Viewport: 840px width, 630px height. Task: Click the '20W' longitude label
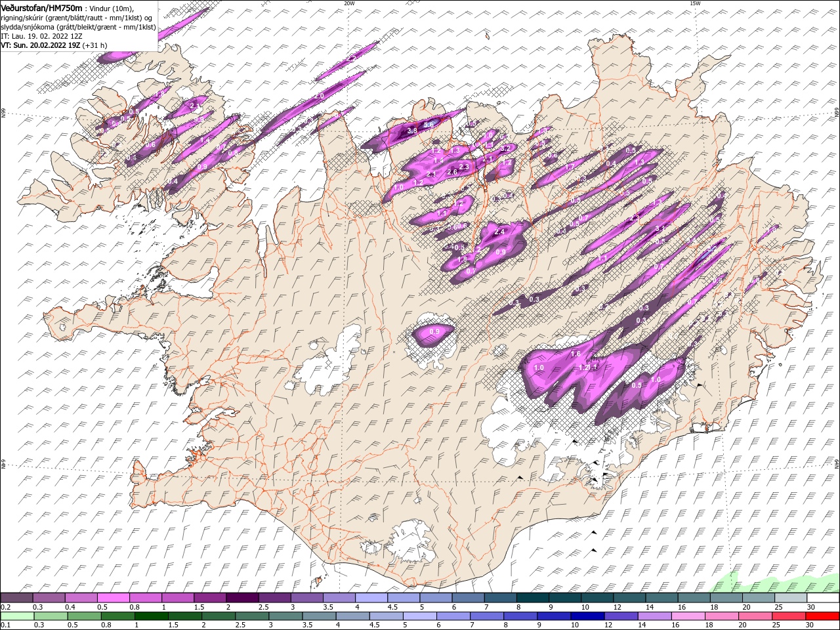click(x=350, y=3)
